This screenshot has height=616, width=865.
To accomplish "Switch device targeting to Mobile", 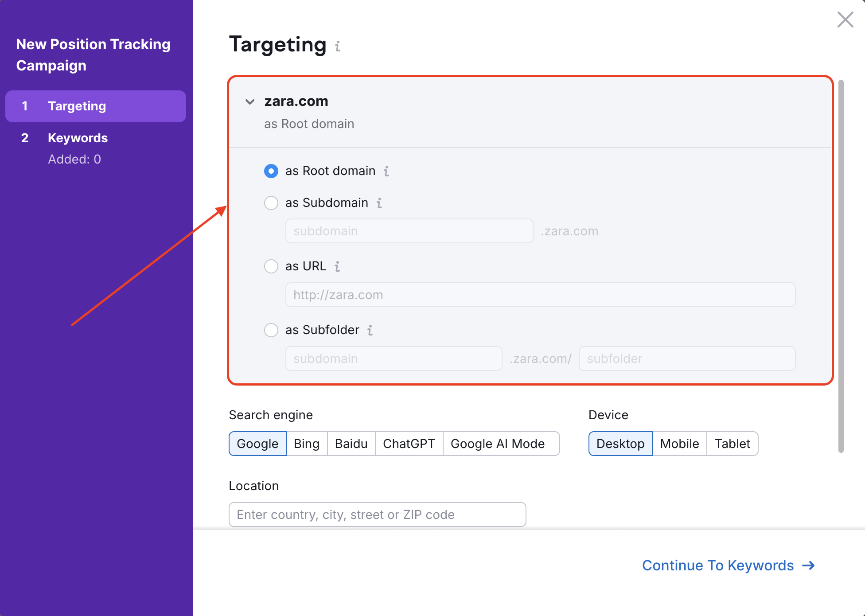I will [679, 444].
